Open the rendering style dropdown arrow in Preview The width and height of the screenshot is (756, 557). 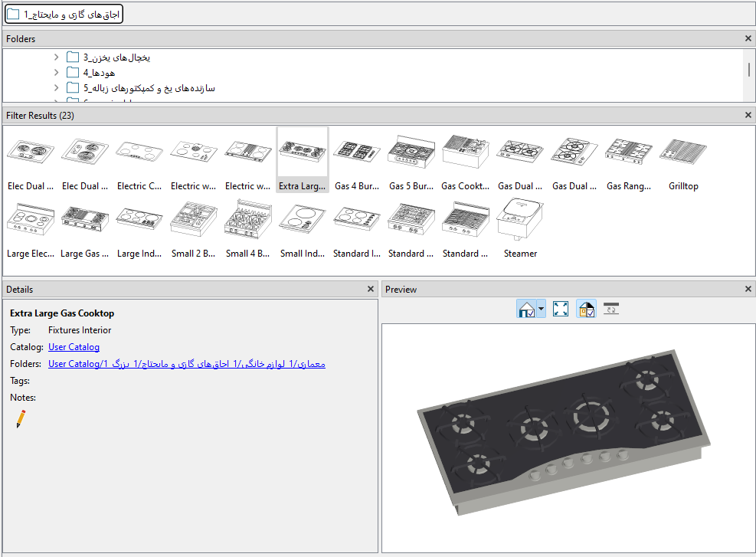(541, 309)
